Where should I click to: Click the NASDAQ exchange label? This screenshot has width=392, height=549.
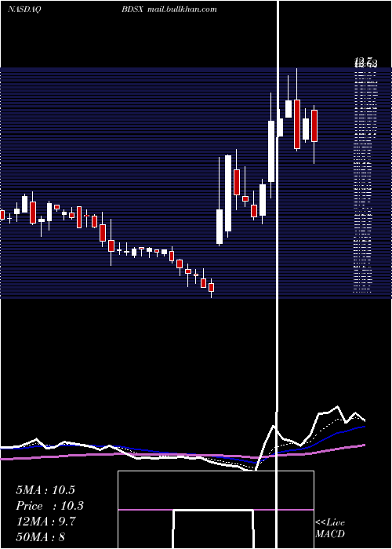[x=24, y=9]
